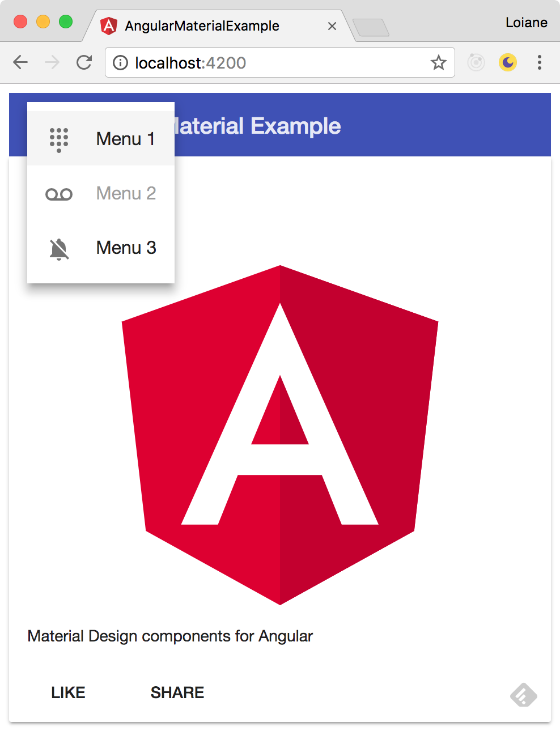Screen dimensions: 560x731
Task: Click the Angular logo image
Action: 280,435
